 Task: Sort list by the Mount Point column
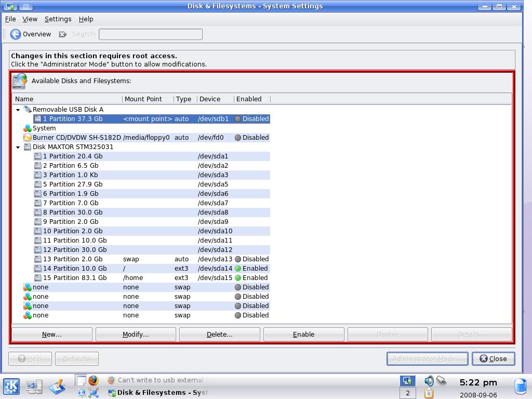pos(143,99)
